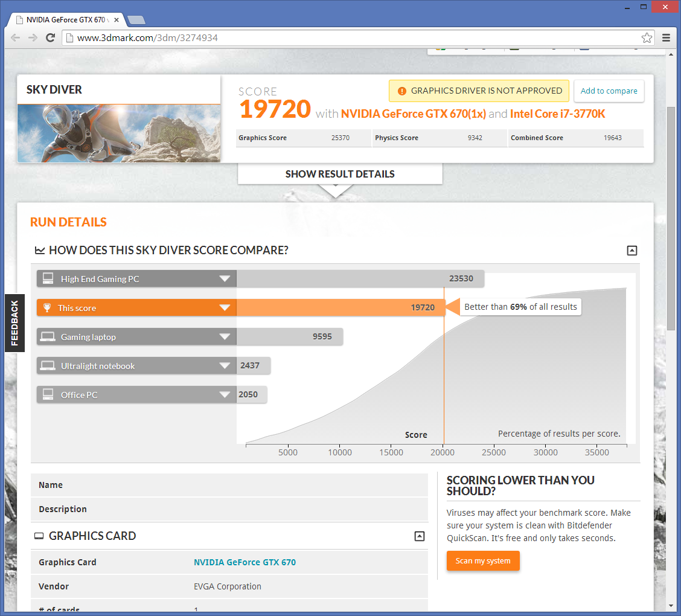Click the 23530 High End Gaming bar
The image size is (681, 616).
point(360,279)
